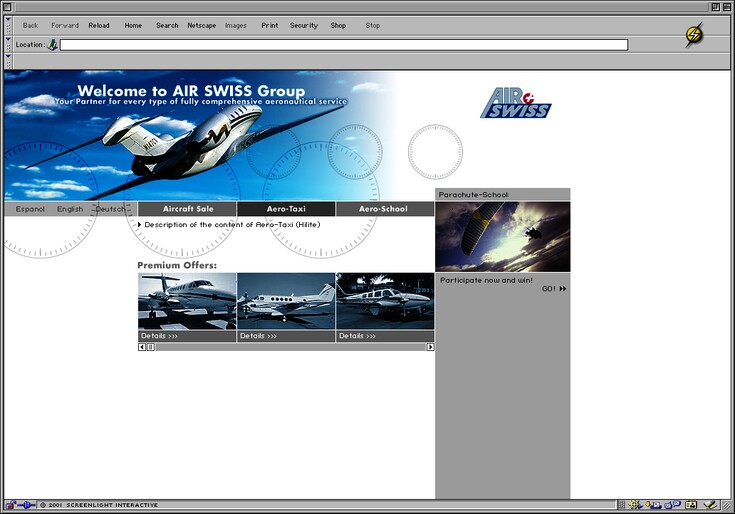Switch to the Aero-School tab

[383, 209]
